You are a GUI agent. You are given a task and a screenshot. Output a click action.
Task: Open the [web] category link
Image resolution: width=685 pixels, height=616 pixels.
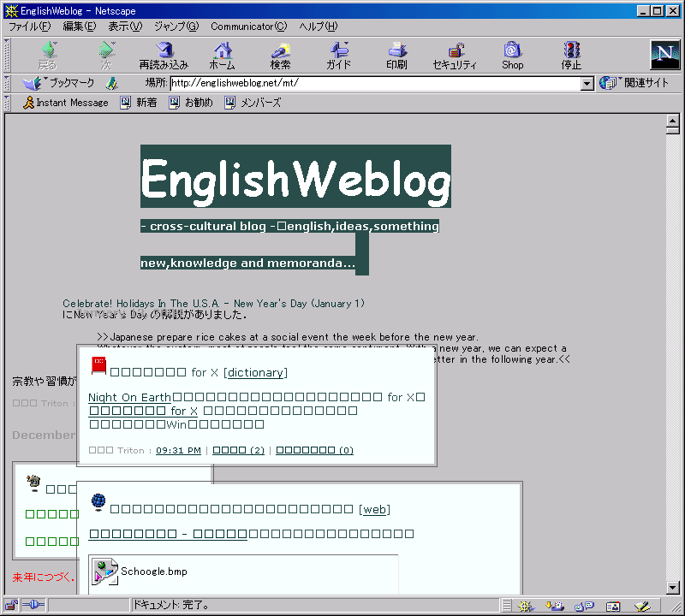[x=374, y=509]
